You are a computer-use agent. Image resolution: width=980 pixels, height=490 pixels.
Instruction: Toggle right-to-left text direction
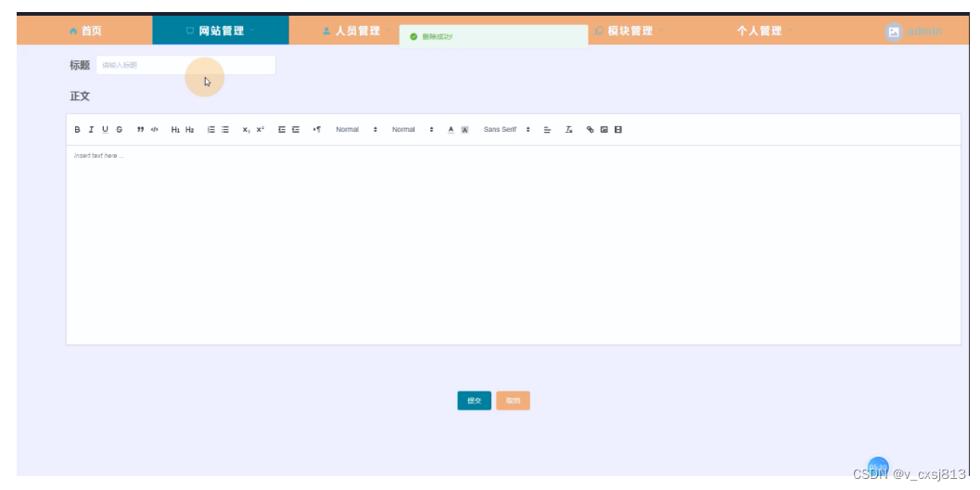[317, 130]
